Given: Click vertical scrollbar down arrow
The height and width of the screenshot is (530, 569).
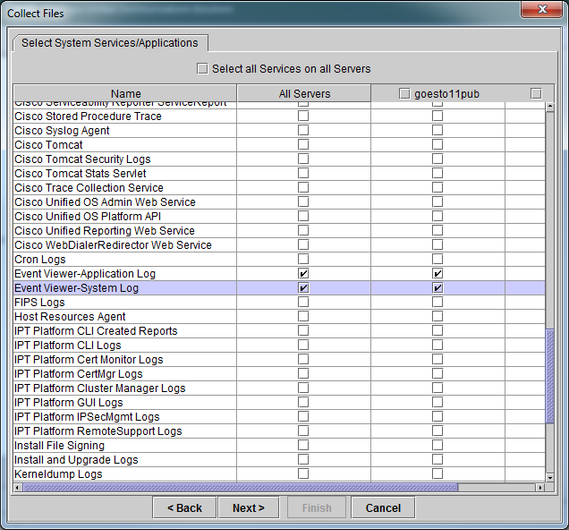Looking at the screenshot, I should click(550, 478).
